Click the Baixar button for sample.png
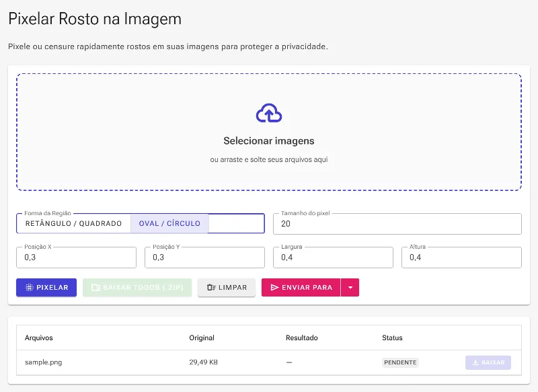This screenshot has width=538, height=392. pyautogui.click(x=488, y=362)
